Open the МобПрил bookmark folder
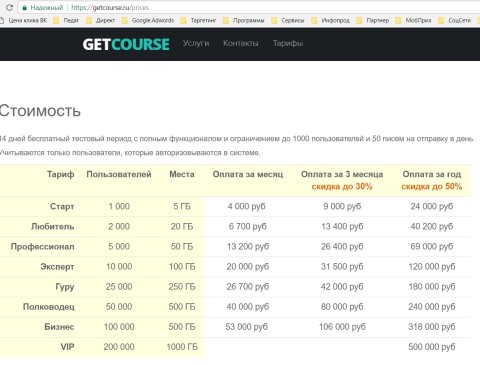 click(414, 20)
